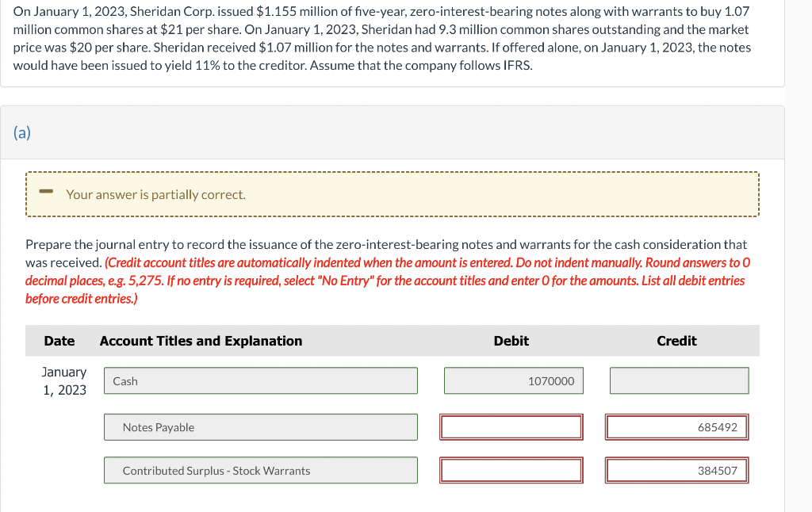812x512 pixels.
Task: Select the empty Notes Payable debit box
Action: tap(511, 427)
